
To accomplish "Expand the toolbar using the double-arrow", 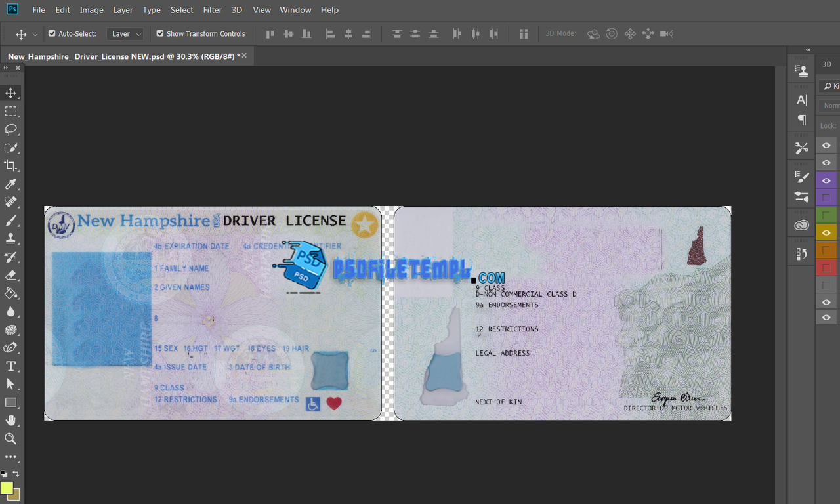I will point(6,68).
